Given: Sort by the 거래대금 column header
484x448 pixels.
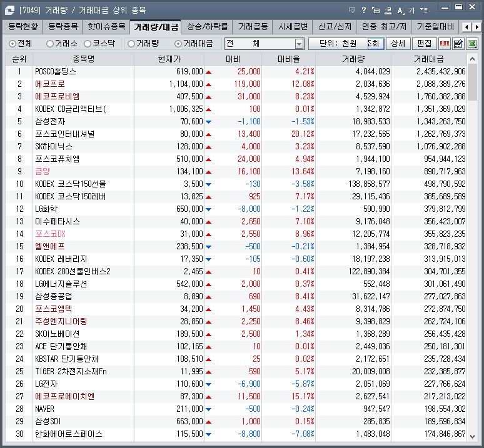Looking at the screenshot, I should coord(429,59).
